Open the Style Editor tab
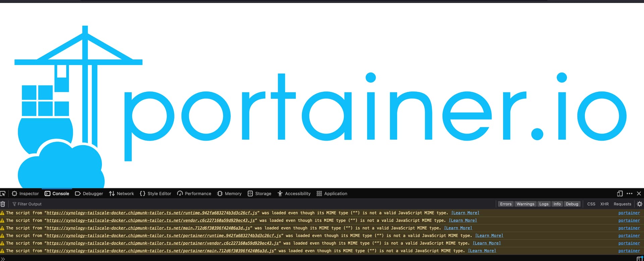644x261 pixels. point(155,194)
